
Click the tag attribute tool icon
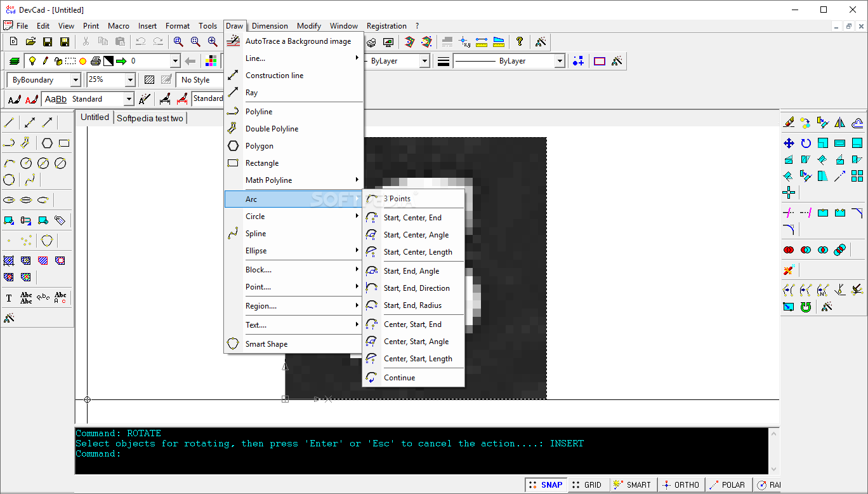[60, 220]
